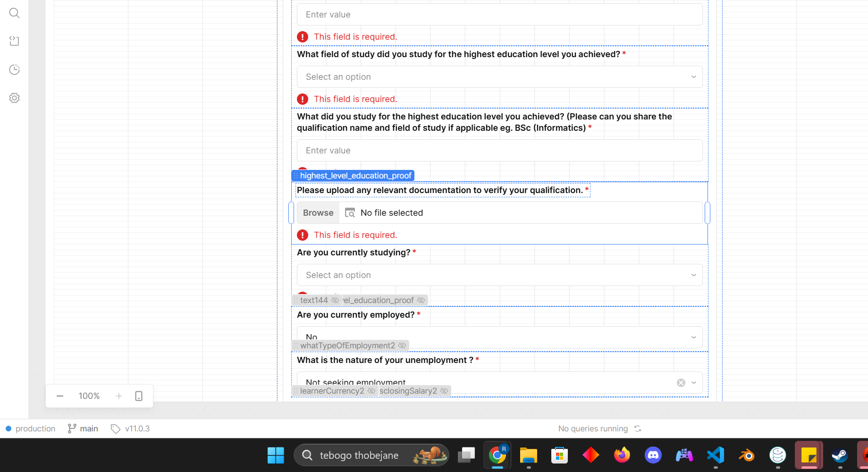Click the Browse file upload button
The image size is (868, 472).
[318, 213]
